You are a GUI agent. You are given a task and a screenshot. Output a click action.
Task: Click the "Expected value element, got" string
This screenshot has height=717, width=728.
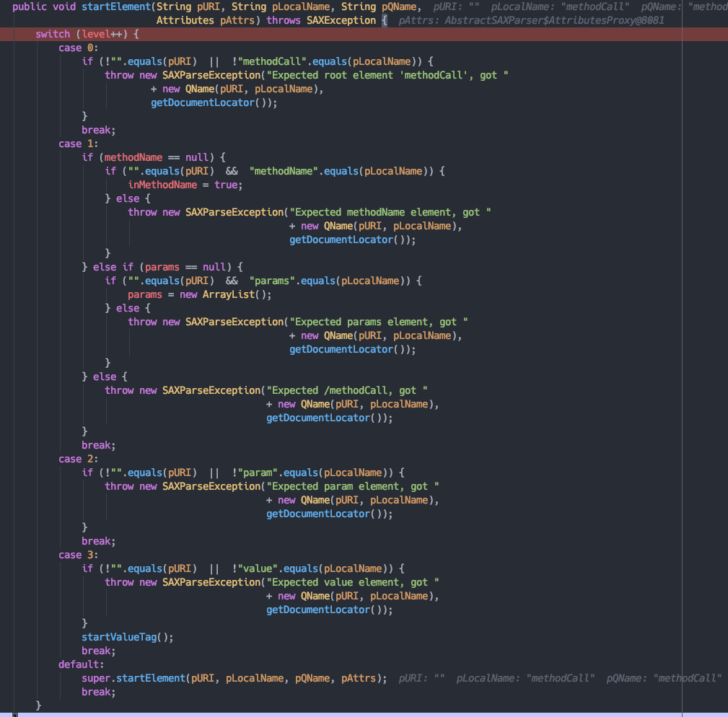352,582
